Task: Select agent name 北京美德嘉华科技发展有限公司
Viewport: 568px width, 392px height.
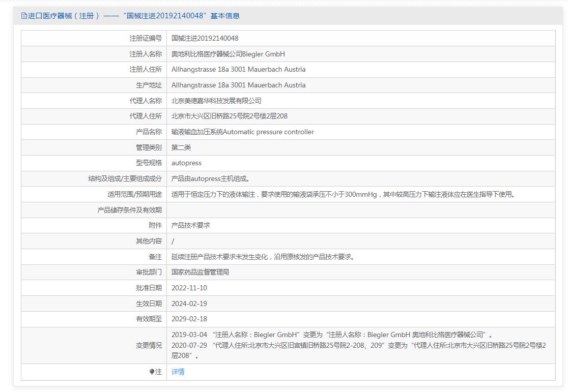Action: [216, 101]
